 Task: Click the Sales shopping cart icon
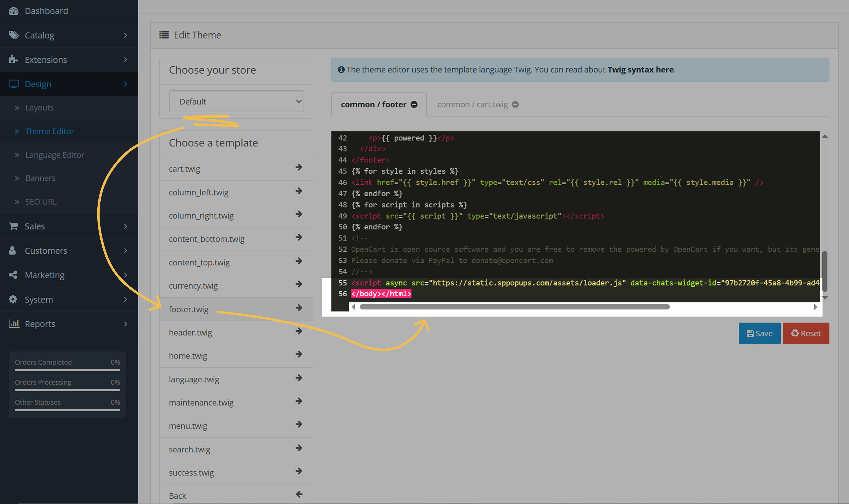click(x=14, y=226)
